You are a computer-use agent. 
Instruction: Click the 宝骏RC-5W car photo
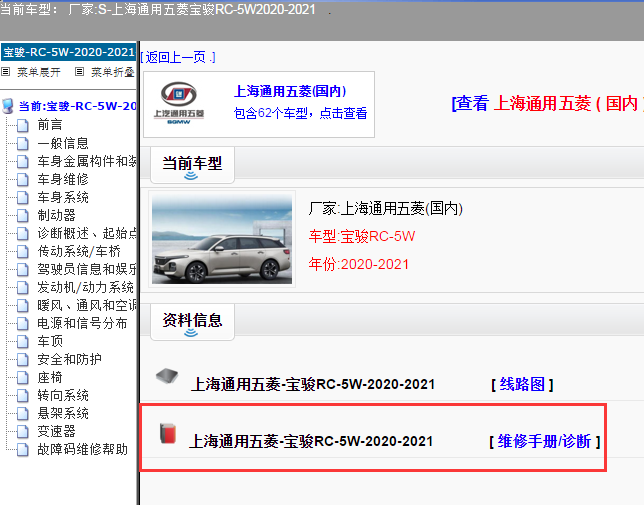click(222, 239)
